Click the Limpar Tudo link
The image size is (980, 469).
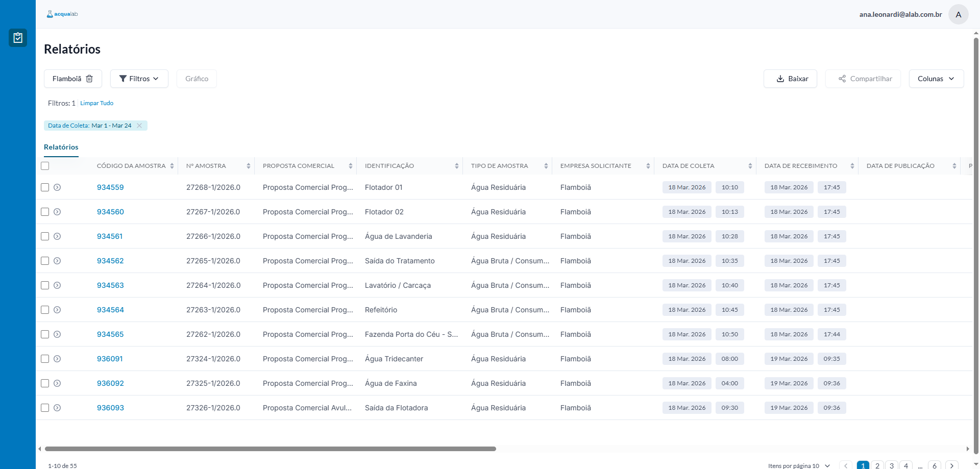tap(96, 103)
